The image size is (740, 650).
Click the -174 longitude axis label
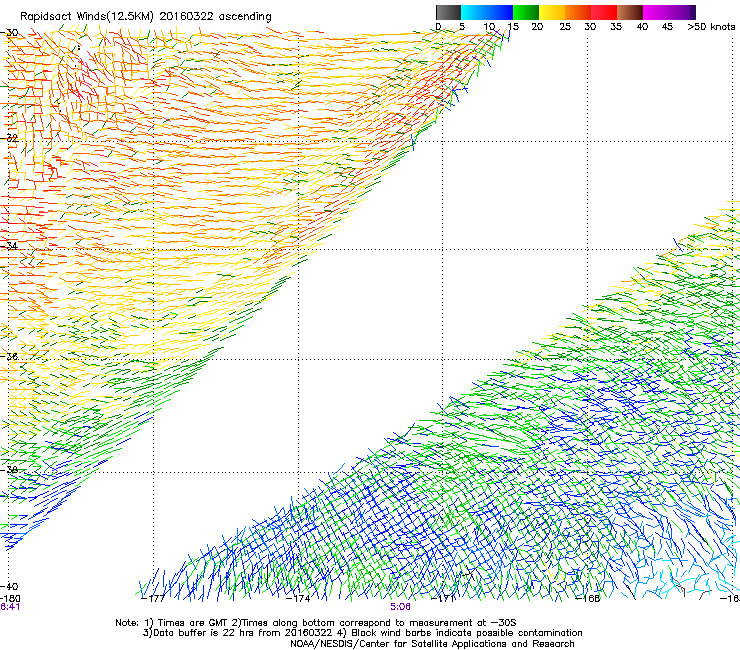[x=298, y=599]
